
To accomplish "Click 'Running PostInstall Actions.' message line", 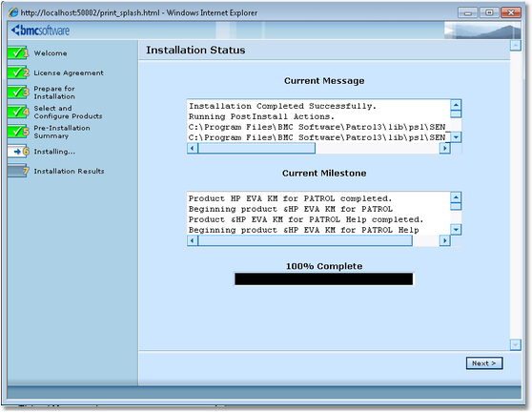I will click(261, 116).
